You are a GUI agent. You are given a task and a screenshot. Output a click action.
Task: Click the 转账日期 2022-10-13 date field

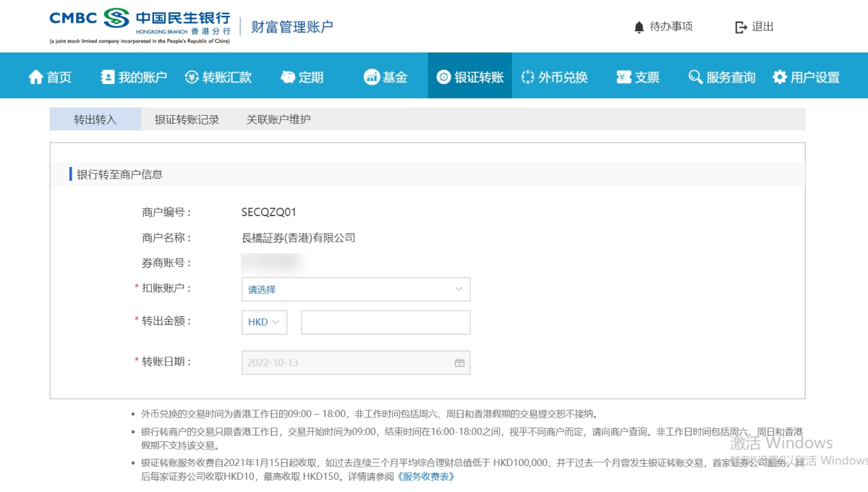[x=355, y=362]
